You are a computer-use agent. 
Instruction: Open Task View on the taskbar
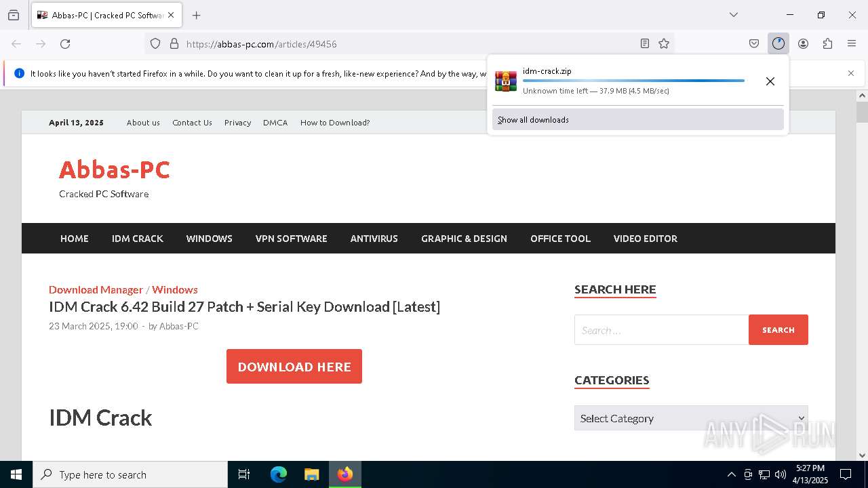tap(244, 474)
